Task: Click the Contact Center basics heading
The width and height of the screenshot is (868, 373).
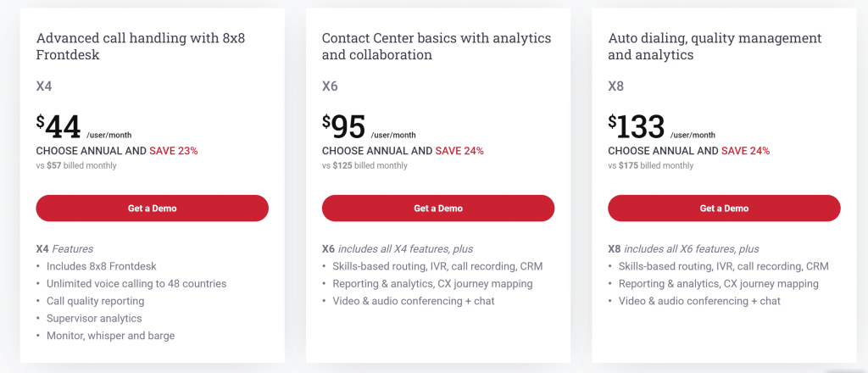Action: [x=436, y=47]
